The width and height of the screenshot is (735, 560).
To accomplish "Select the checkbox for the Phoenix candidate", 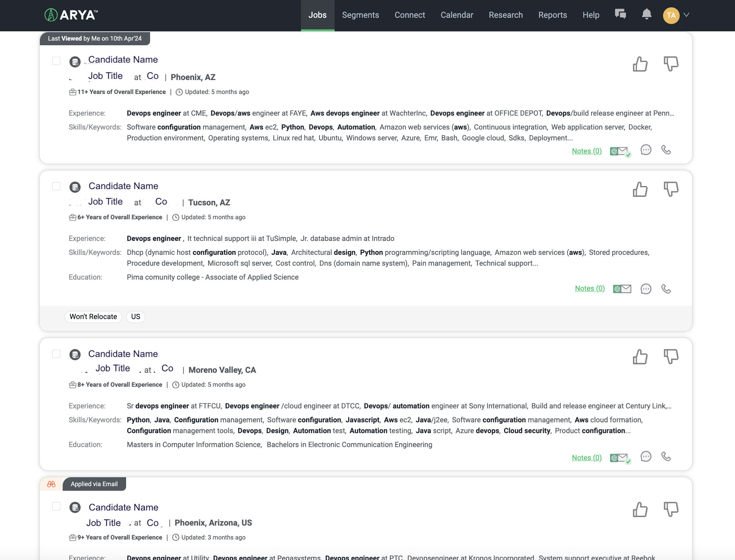I will [x=56, y=61].
